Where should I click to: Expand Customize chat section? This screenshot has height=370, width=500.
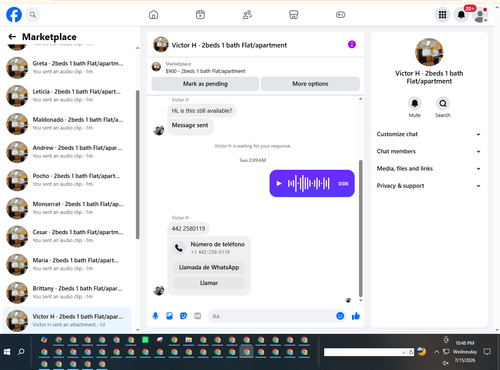pyautogui.click(x=429, y=134)
